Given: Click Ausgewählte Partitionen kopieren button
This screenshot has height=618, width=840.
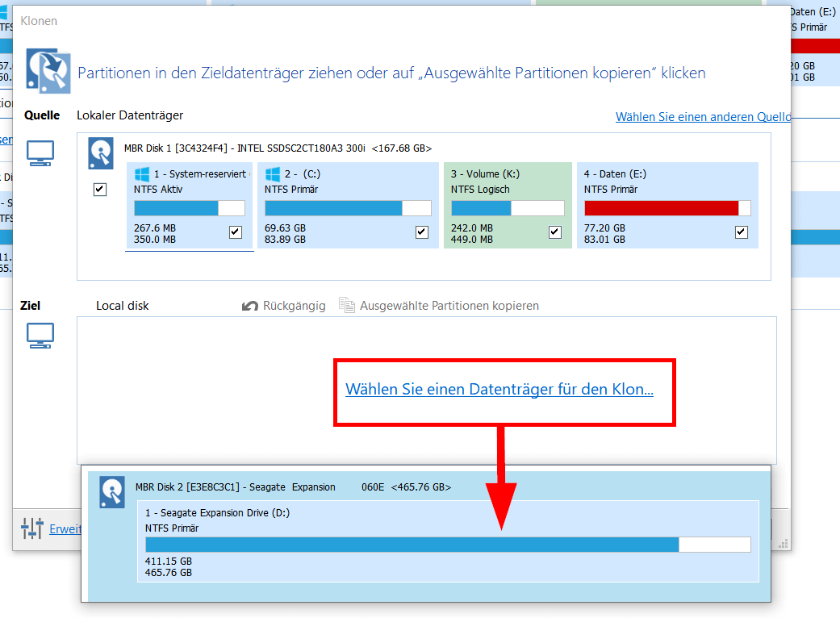Looking at the screenshot, I should 439,306.
